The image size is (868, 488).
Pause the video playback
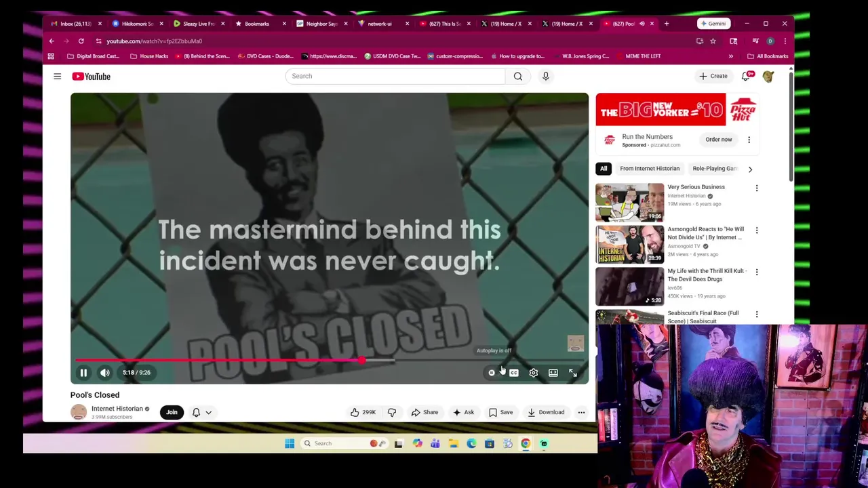[x=83, y=373]
